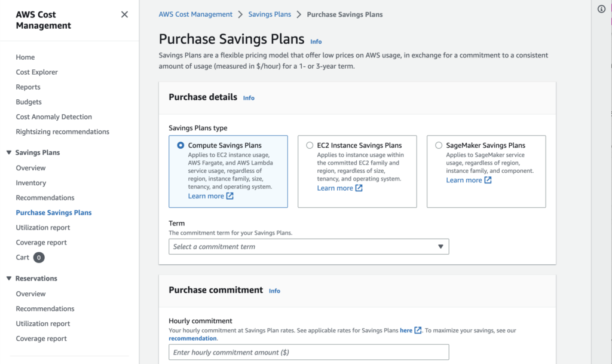Click Info link beside Purchase details
The width and height of the screenshot is (612, 364).
tap(249, 98)
